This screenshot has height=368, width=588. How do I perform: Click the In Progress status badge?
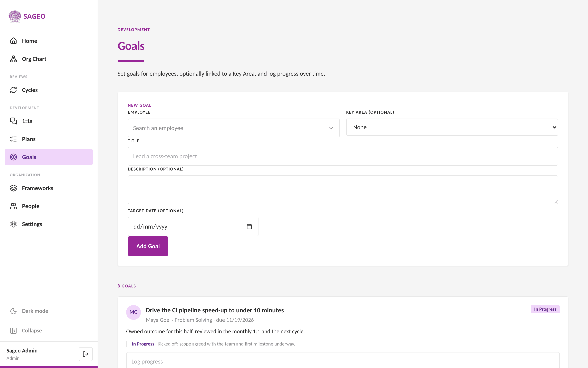click(x=545, y=309)
